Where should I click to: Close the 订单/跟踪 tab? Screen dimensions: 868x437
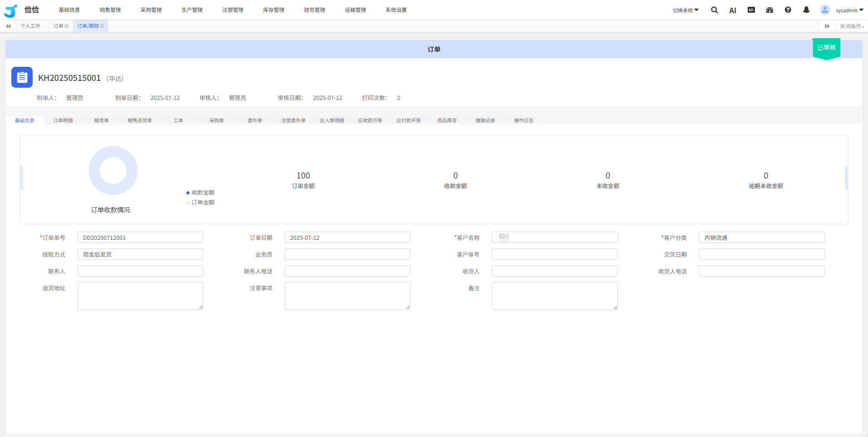coord(102,26)
